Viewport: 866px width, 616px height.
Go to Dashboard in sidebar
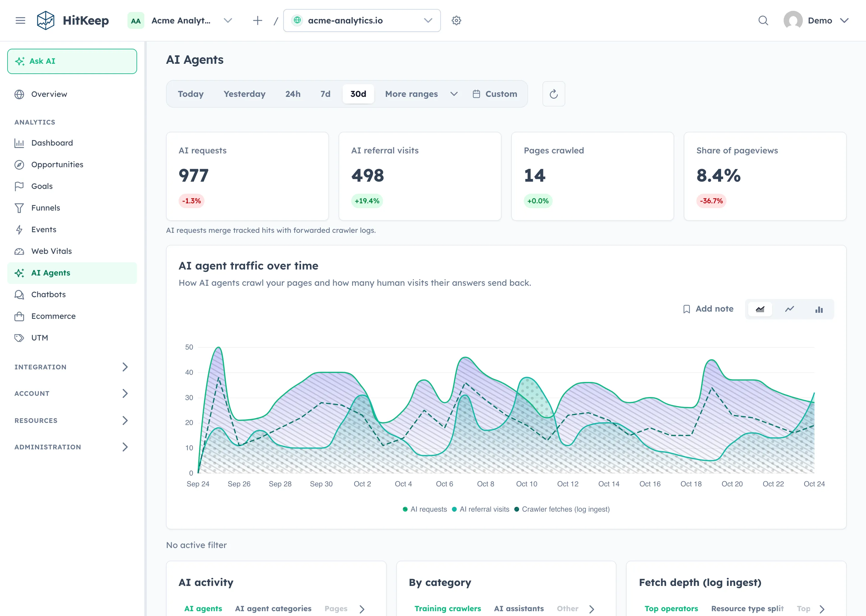pos(72,143)
